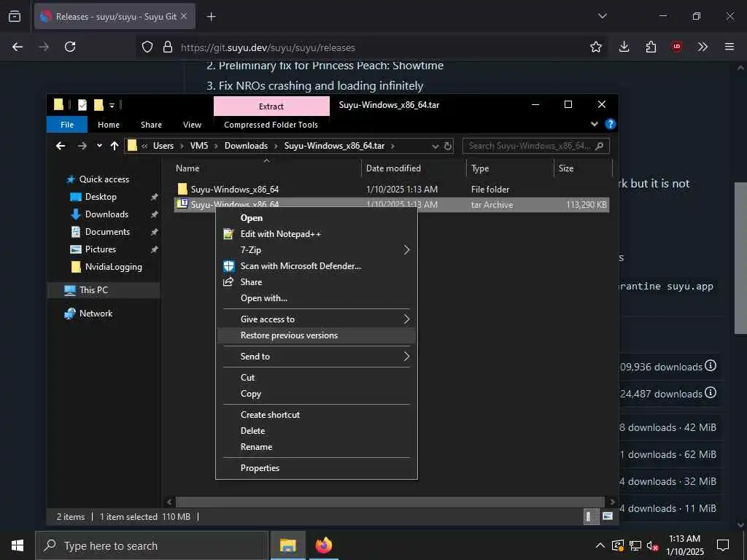Open the View ribbon tab
The height and width of the screenshot is (560, 747).
[192, 125]
